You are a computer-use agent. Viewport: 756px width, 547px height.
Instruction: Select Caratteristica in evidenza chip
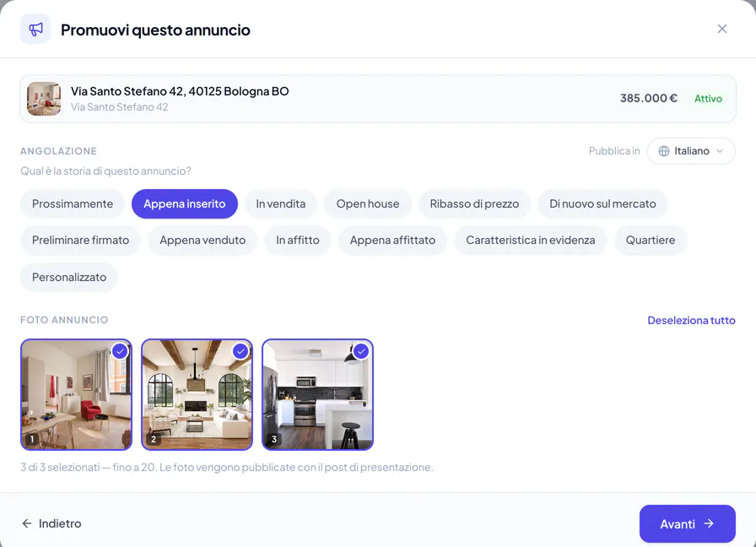[x=531, y=241]
